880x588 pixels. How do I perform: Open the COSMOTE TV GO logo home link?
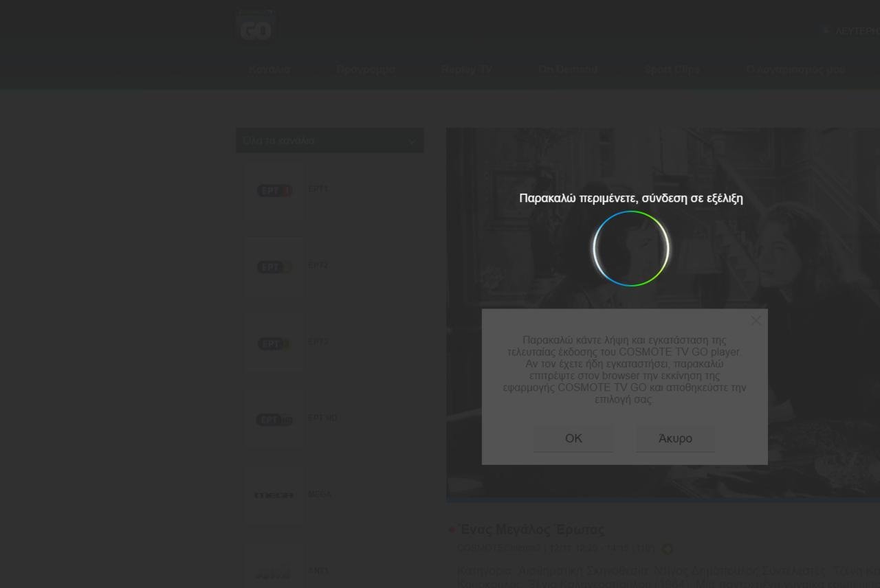[256, 25]
